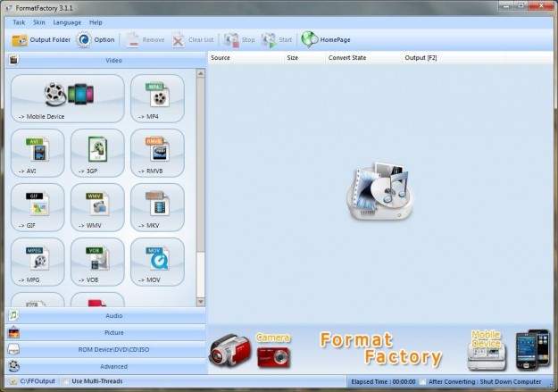
Task: Toggle Use Multi-Threads checkbox
Action: click(x=65, y=381)
